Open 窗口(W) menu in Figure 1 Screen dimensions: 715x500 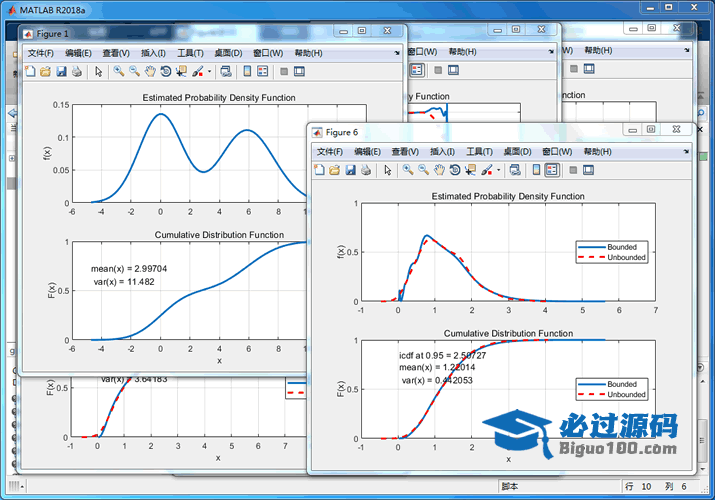click(268, 53)
